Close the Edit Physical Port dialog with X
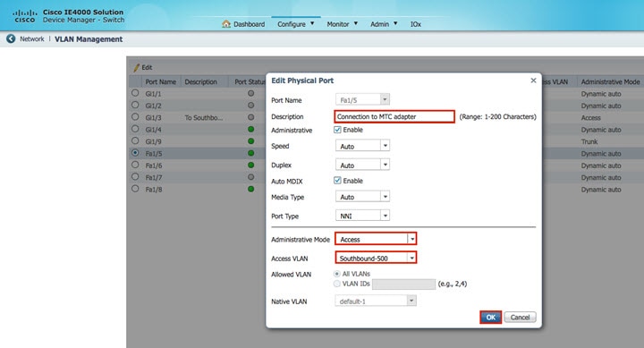This screenshot has height=348, width=644. (533, 81)
